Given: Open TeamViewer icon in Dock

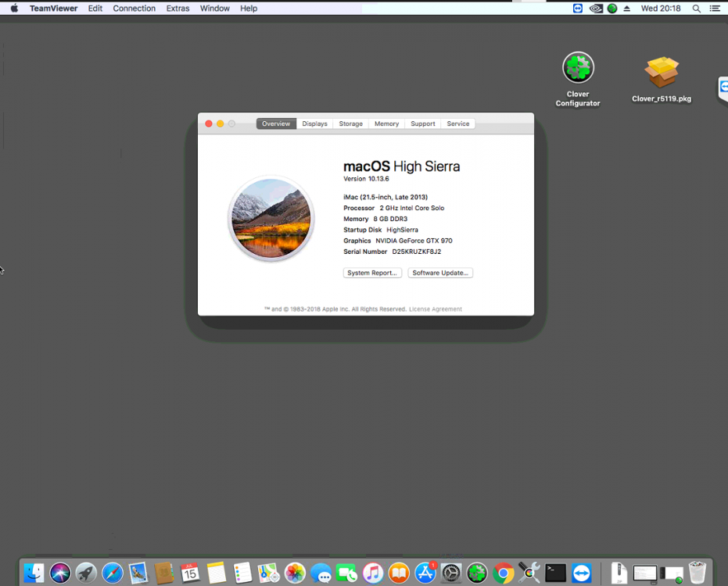Looking at the screenshot, I should (582, 573).
